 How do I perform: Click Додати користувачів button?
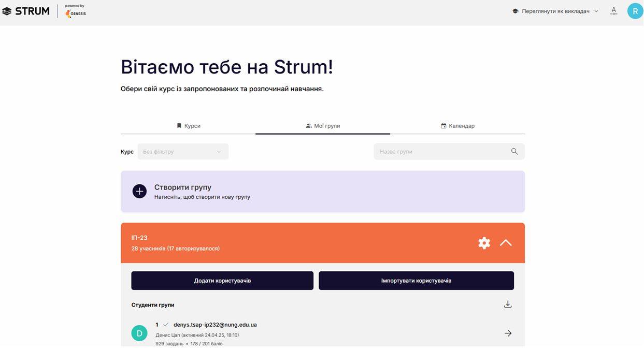pyautogui.click(x=222, y=281)
